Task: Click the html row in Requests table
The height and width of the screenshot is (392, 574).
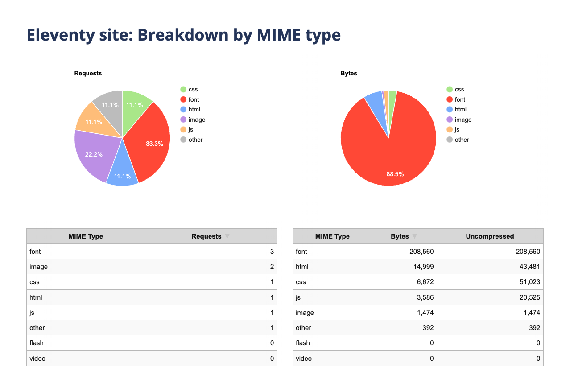Action: 152,297
